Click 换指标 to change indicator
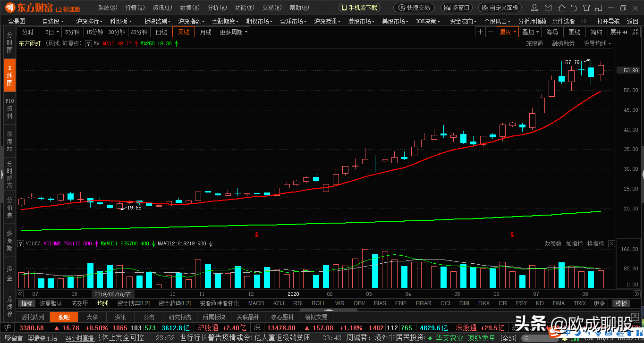Image resolution: width=644 pixels, height=343 pixels. pos(595,244)
